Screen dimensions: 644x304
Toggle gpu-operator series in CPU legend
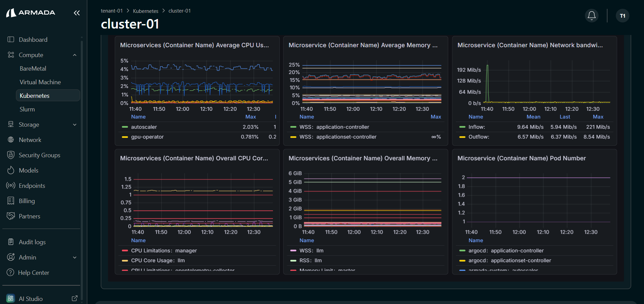pyautogui.click(x=147, y=137)
